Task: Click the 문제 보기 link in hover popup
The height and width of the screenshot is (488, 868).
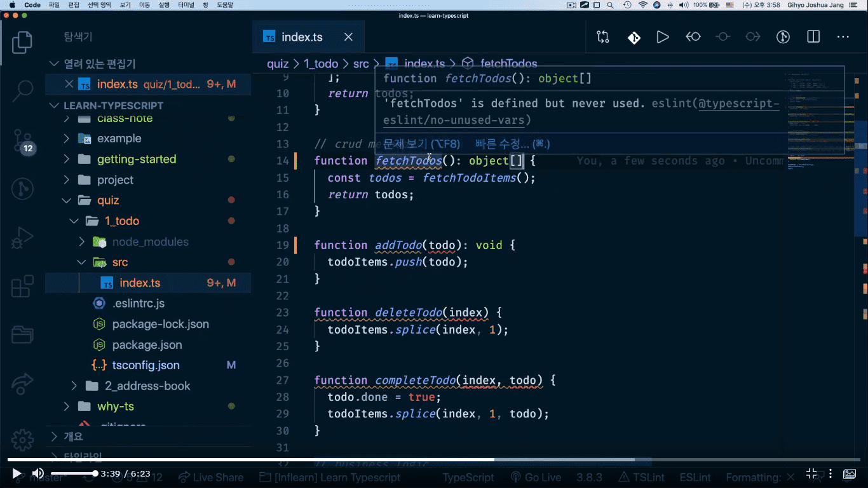Action: 421,144
